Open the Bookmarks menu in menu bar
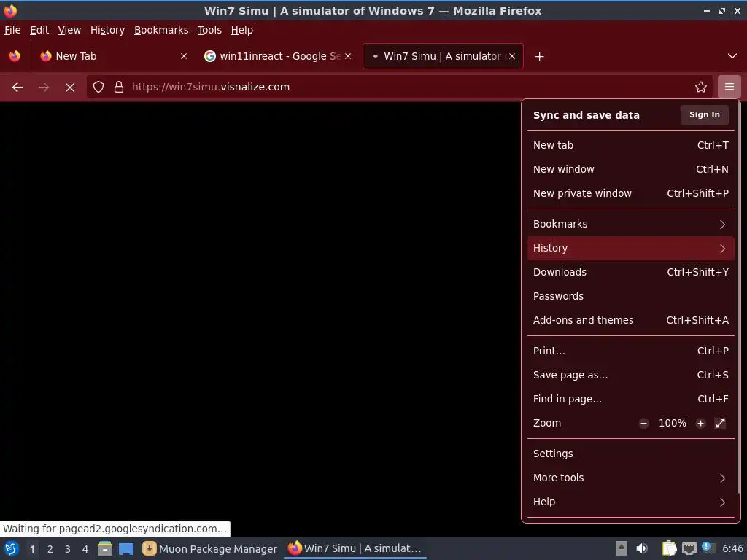Viewport: 747px width, 560px height. click(161, 30)
